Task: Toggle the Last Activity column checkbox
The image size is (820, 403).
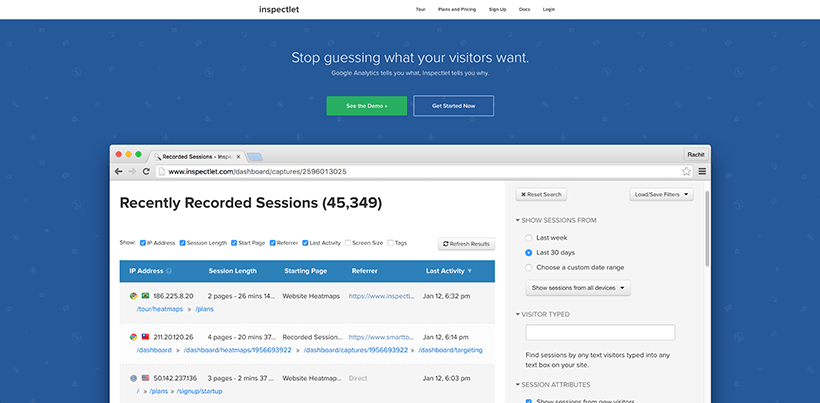Action: (x=305, y=243)
